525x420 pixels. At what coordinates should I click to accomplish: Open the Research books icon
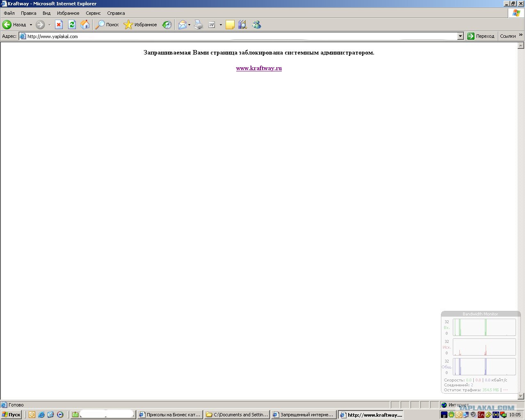click(243, 25)
